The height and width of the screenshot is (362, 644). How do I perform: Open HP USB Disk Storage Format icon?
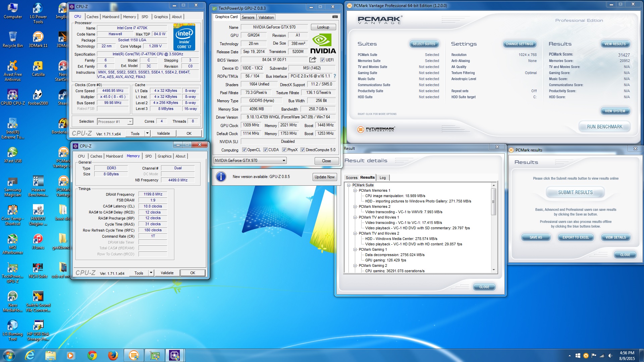click(38, 330)
